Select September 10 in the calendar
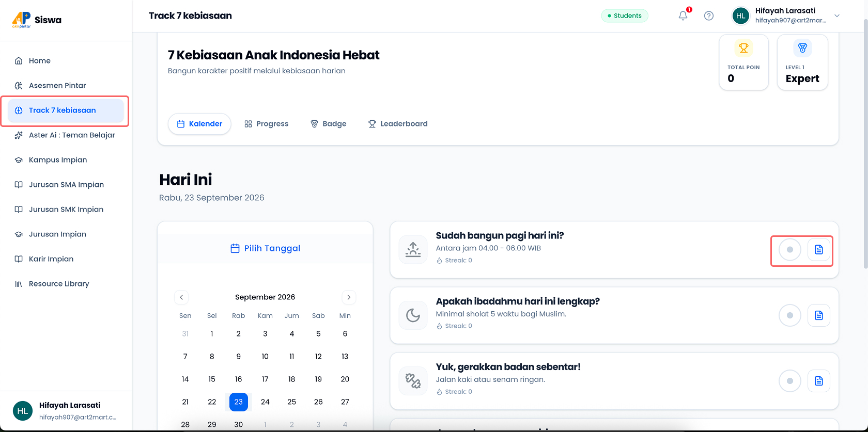Screen dimensions: 868x432 (265, 357)
